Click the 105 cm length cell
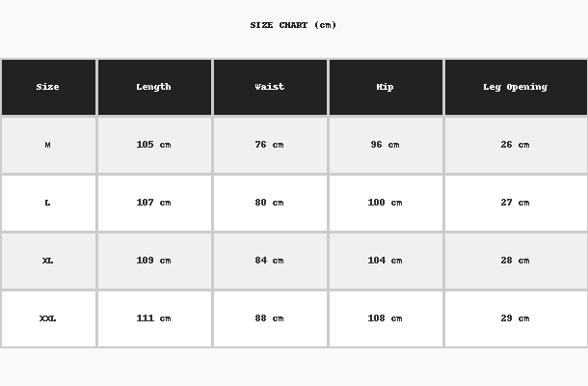588x386 pixels. 154,145
